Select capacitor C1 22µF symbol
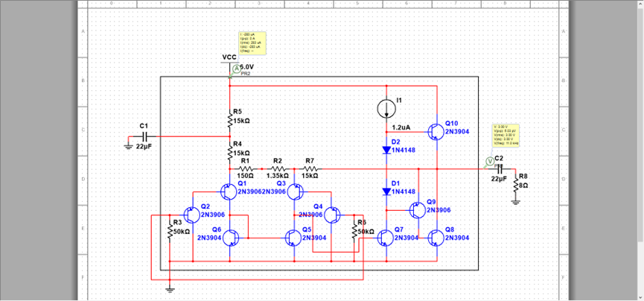 click(x=148, y=136)
